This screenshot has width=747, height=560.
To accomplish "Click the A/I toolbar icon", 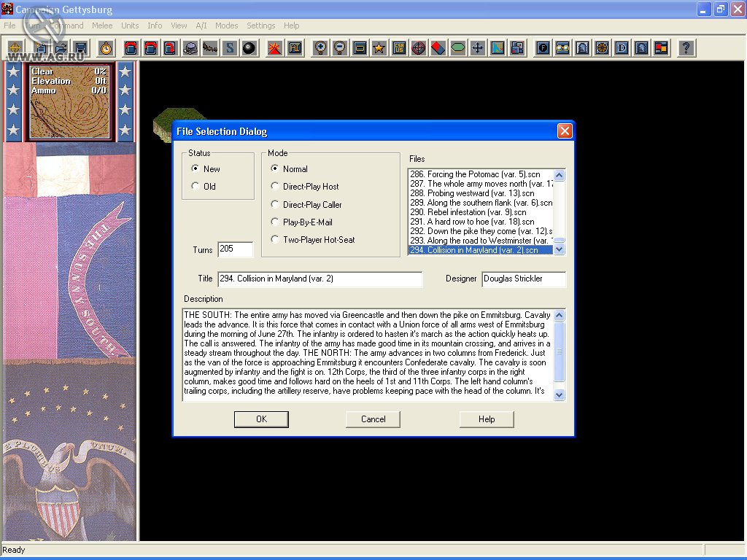I will (293, 48).
